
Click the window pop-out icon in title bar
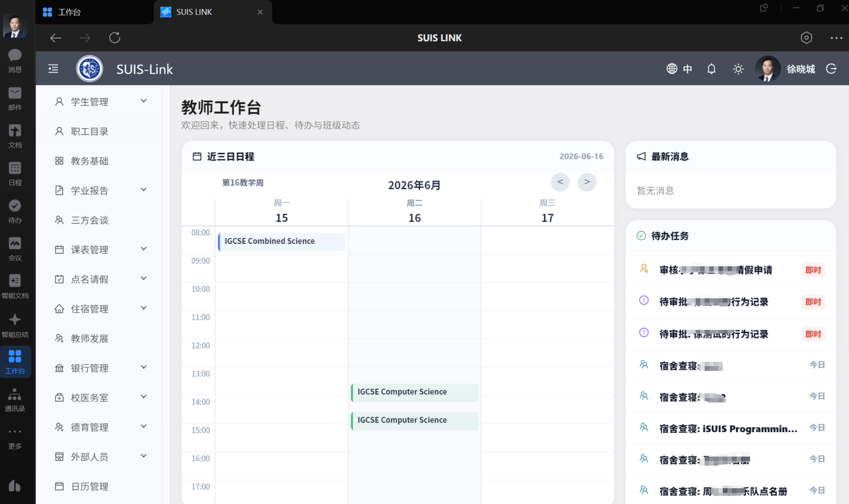click(x=764, y=8)
